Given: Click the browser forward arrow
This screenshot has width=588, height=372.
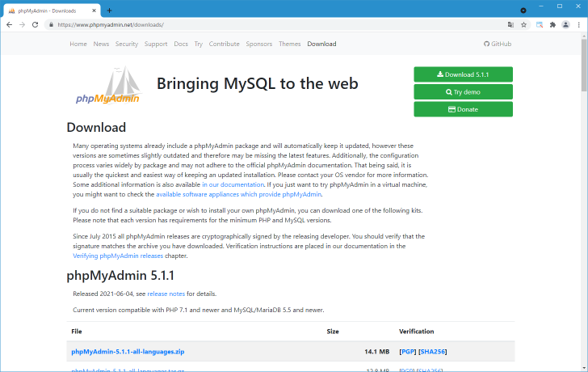Looking at the screenshot, I should [x=22, y=25].
